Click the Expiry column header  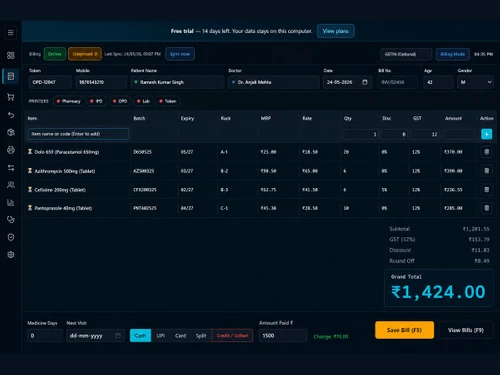pos(187,118)
